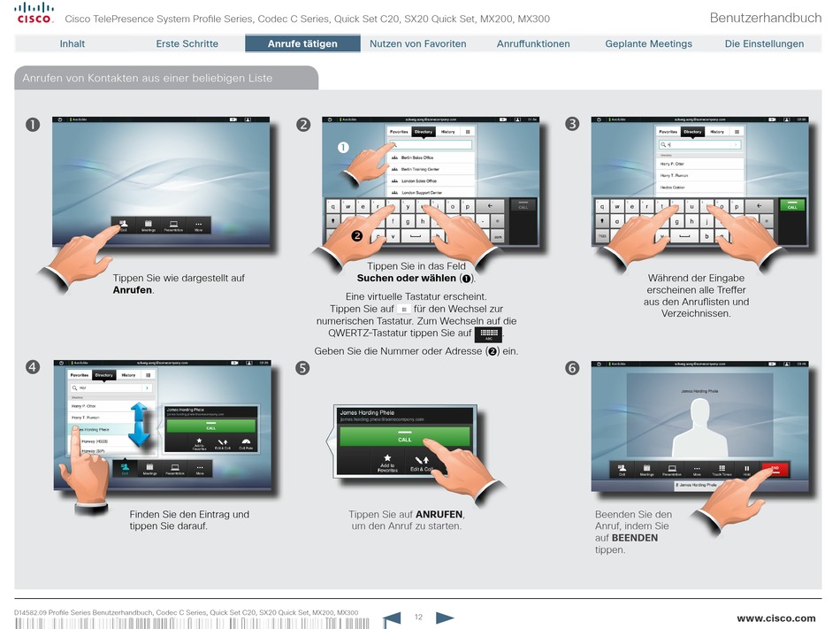This screenshot has height=629, width=840.
Task: Tap the red END button in step 6
Action: pyautogui.click(x=775, y=470)
